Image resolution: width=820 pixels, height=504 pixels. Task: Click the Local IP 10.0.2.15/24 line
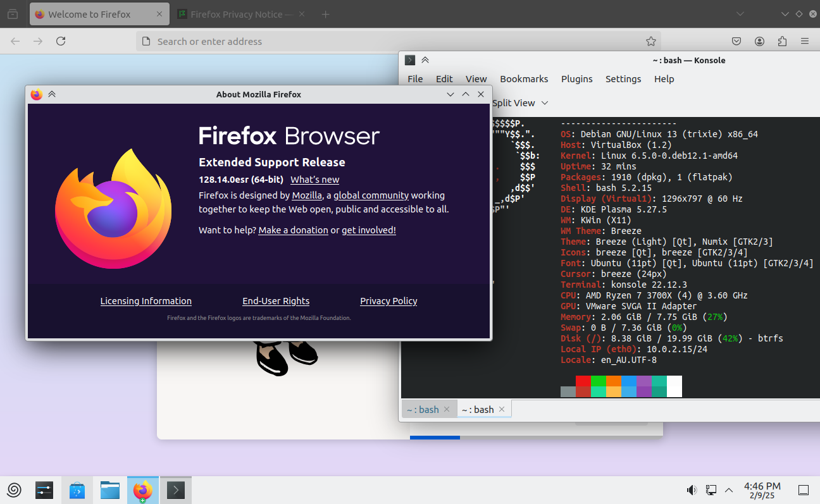coord(634,349)
